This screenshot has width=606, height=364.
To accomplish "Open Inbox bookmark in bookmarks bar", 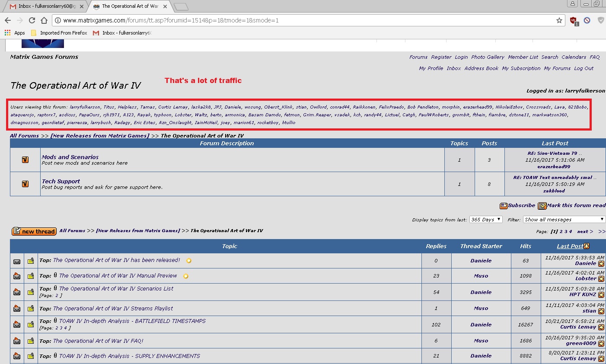I will (x=122, y=33).
